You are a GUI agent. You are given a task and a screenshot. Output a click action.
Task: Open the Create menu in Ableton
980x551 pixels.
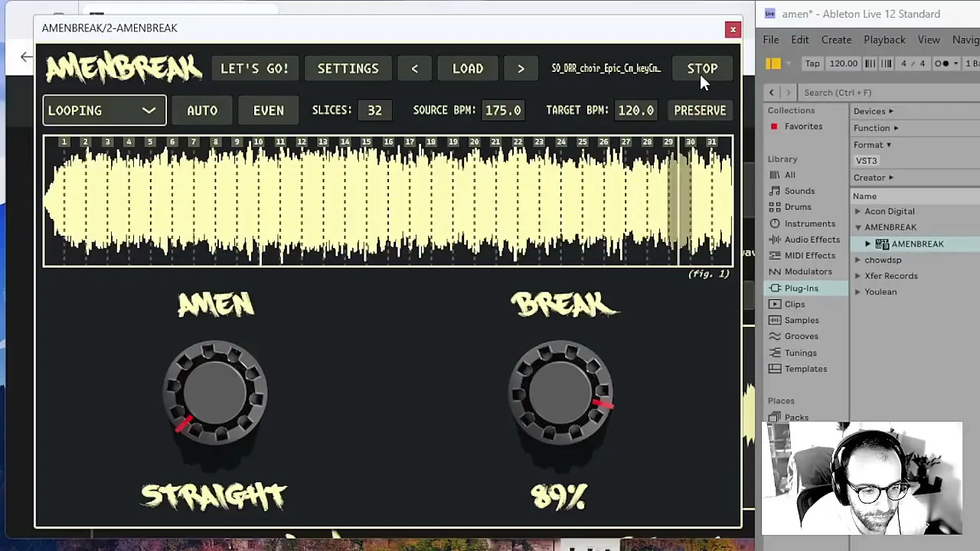pos(836,40)
